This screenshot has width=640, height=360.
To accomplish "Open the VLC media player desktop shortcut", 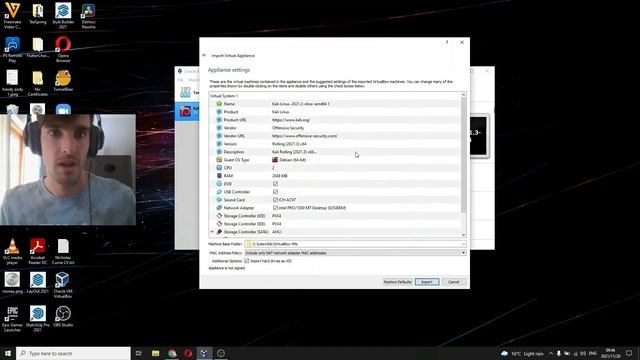I will (x=12, y=252).
